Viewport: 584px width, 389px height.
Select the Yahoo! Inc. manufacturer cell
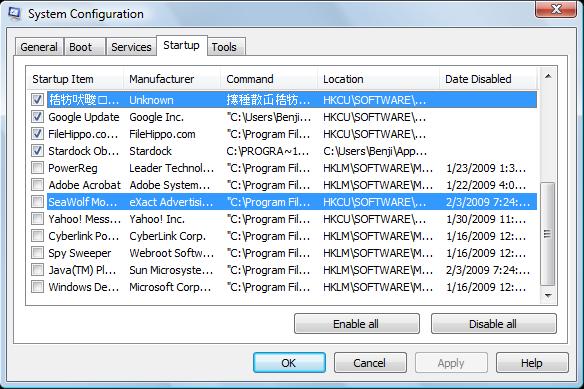coord(157,219)
